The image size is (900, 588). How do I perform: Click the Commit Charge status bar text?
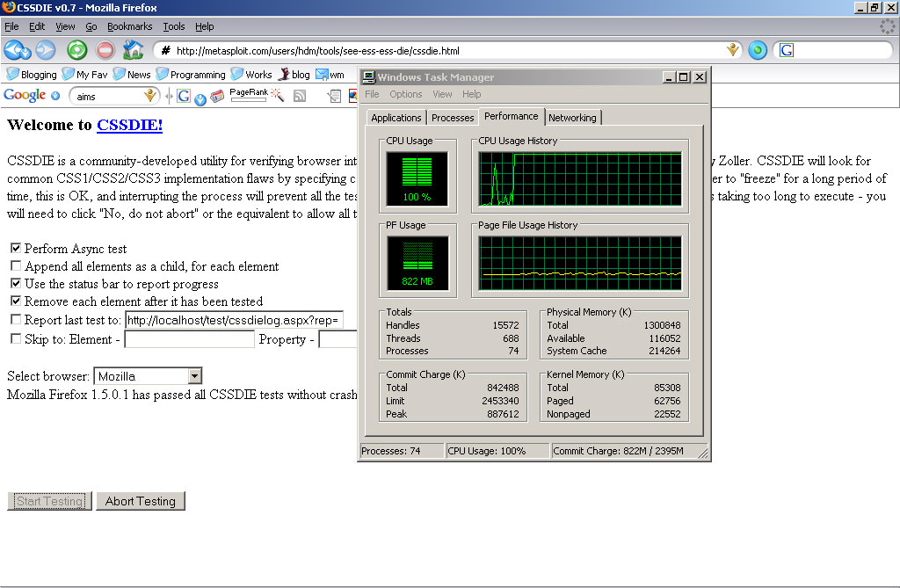(x=618, y=451)
